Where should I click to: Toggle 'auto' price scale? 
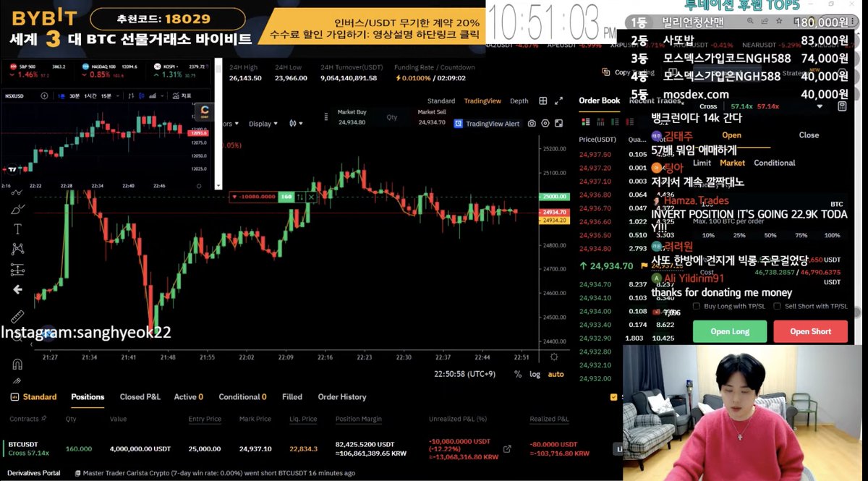(556, 374)
